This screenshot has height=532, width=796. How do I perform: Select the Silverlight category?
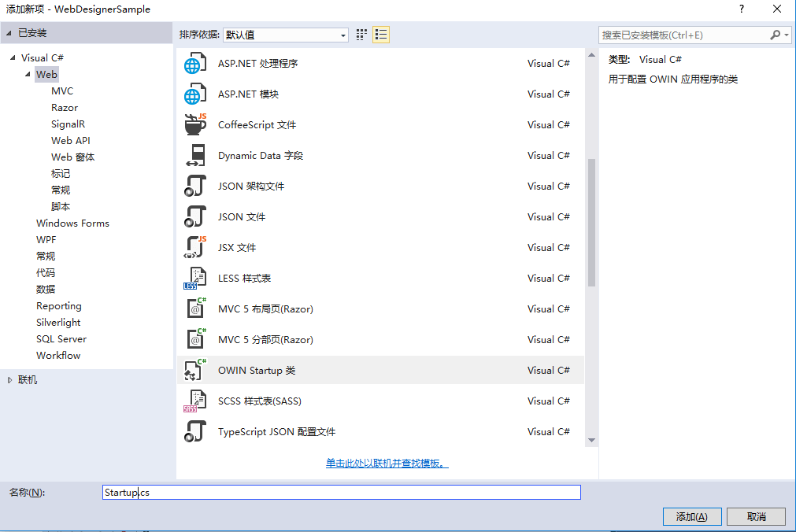click(x=58, y=323)
